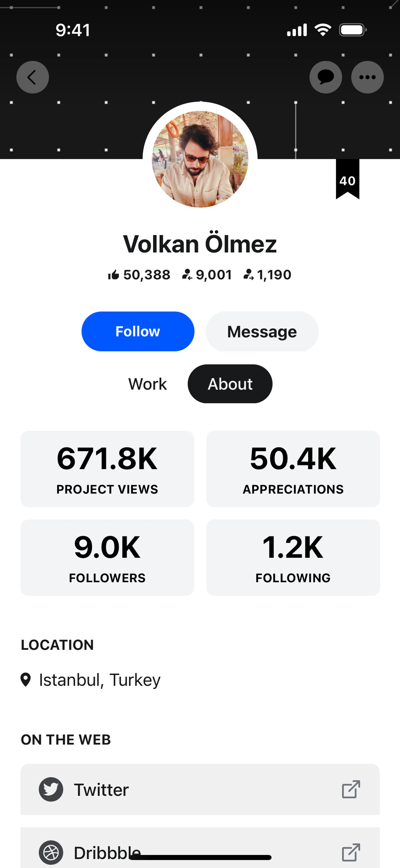This screenshot has width=400, height=868.
Task: Tap the 1.2K Following card
Action: pos(293,557)
